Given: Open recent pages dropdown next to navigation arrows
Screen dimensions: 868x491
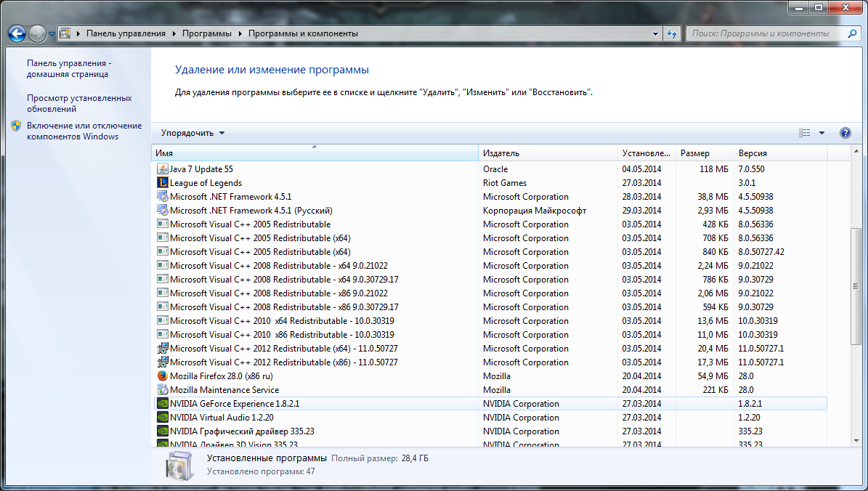Looking at the screenshot, I should pos(52,33).
